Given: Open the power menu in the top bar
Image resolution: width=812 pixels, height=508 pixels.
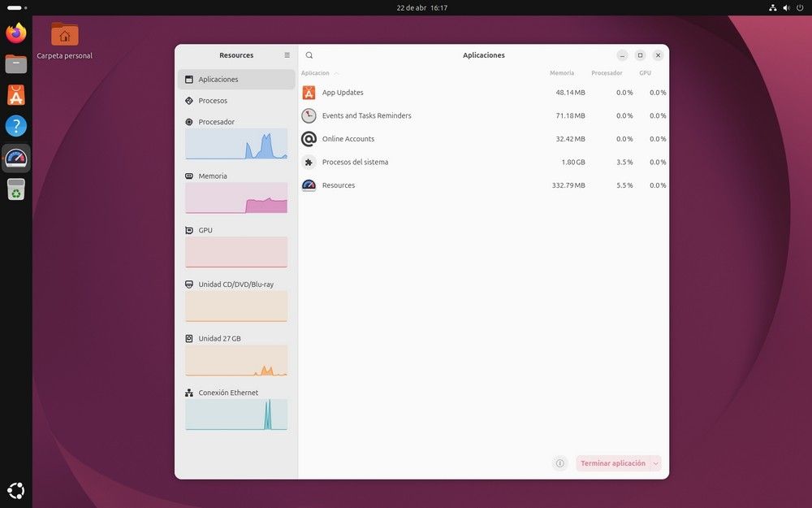Looking at the screenshot, I should [x=800, y=8].
